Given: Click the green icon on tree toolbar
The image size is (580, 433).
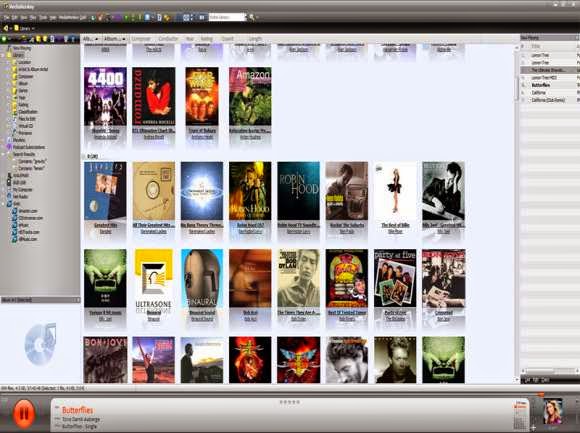Looking at the screenshot, I should coord(4,39).
